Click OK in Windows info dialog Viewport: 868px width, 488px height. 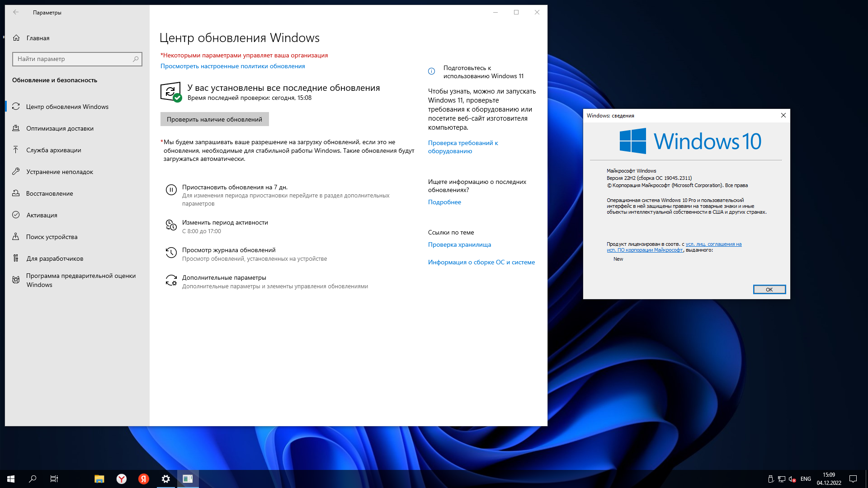(x=769, y=290)
